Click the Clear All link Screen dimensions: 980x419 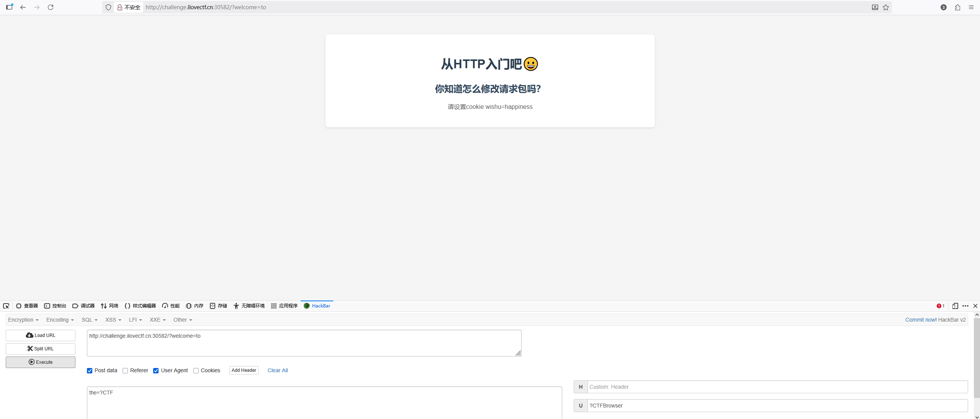pos(278,370)
